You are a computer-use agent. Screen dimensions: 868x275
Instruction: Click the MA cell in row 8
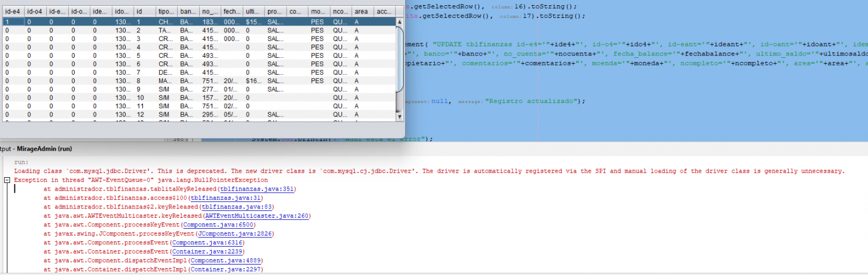(167, 81)
